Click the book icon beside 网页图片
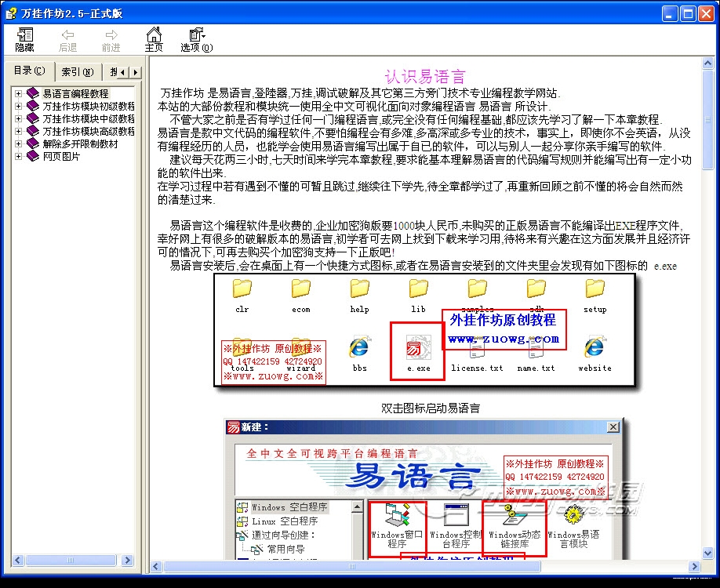The width and height of the screenshot is (720, 588). tap(33, 157)
